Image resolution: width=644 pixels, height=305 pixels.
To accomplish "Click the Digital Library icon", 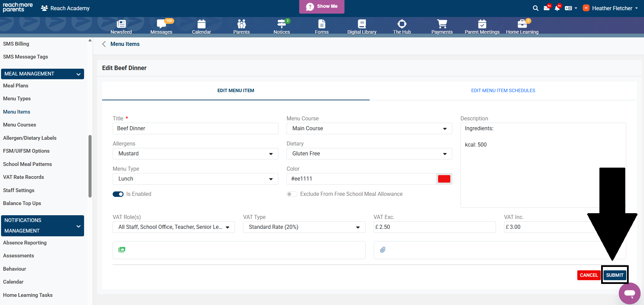I will 361,24.
